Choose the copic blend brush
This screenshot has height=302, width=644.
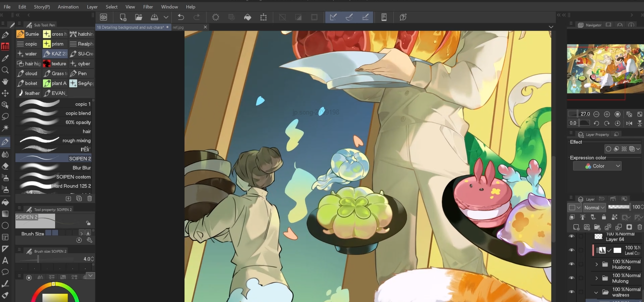coord(54,113)
